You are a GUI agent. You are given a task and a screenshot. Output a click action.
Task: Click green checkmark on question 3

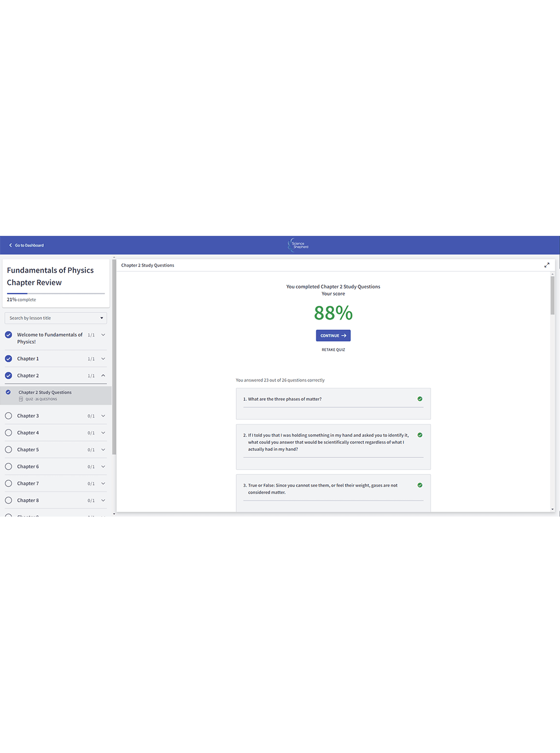(420, 485)
